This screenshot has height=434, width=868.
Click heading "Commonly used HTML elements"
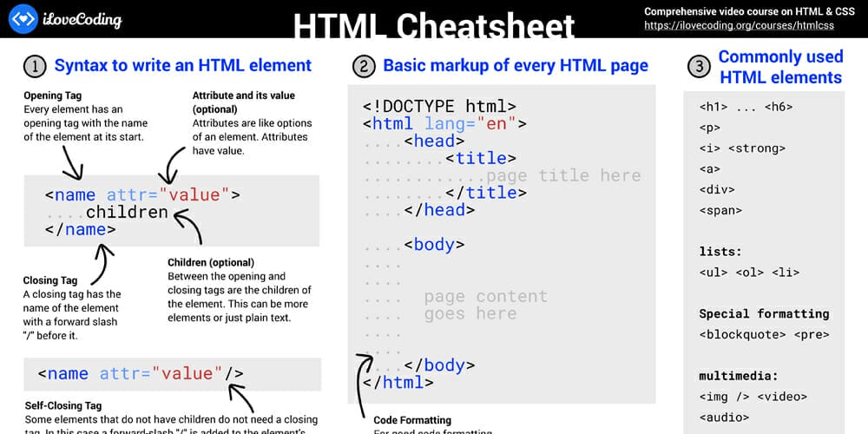[780, 67]
